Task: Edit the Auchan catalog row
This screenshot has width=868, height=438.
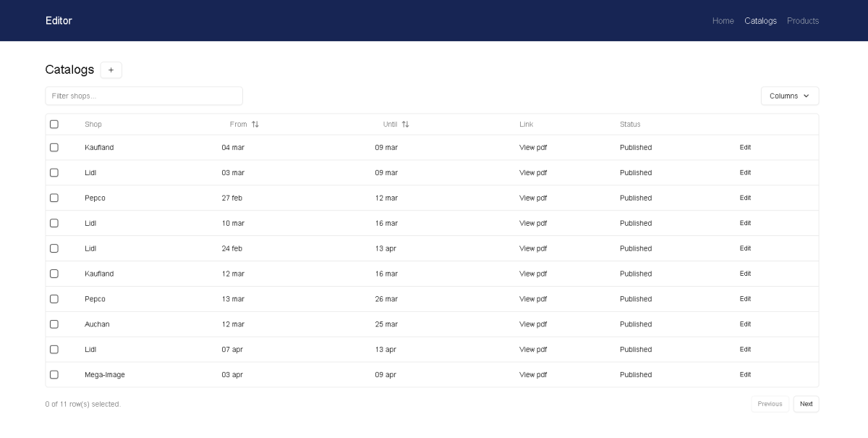Action: [745, 324]
